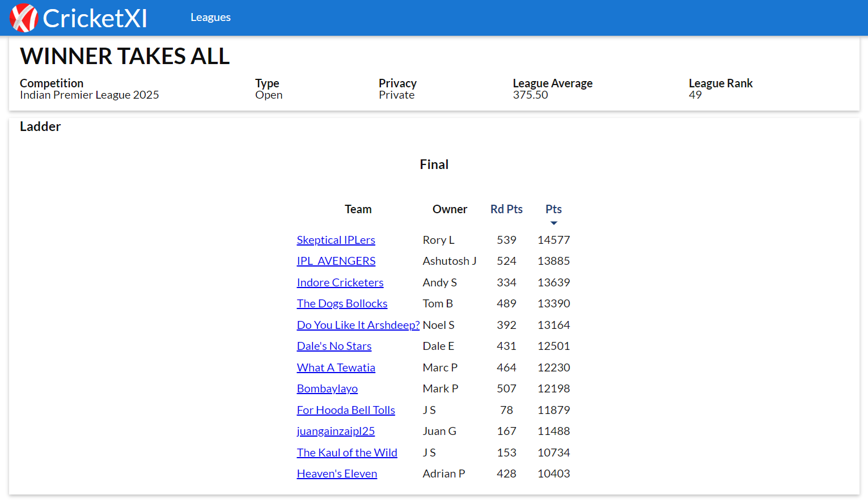The image size is (868, 503).
Task: Click round points value 167
Action: click(x=506, y=431)
